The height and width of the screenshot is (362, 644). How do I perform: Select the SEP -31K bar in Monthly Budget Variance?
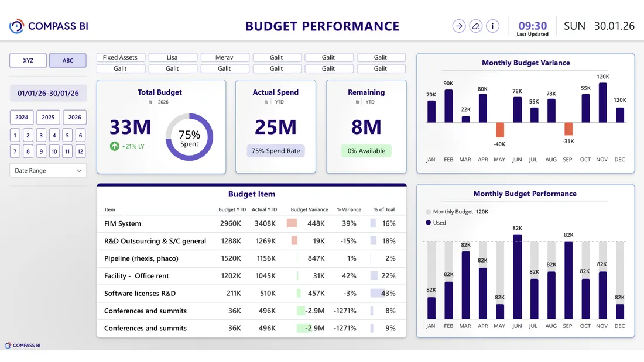(x=568, y=129)
